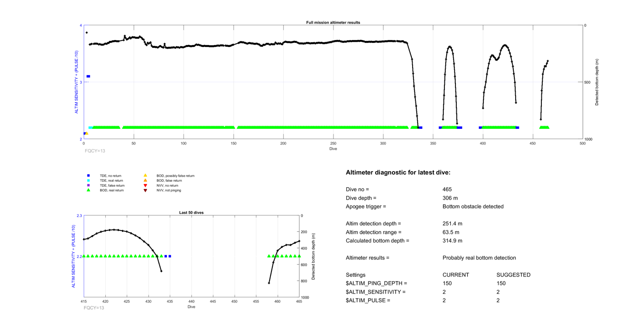Click the suggested value 150 for ALTIM_PING_DEPTH
This screenshot has width=644, height=334.
click(501, 283)
